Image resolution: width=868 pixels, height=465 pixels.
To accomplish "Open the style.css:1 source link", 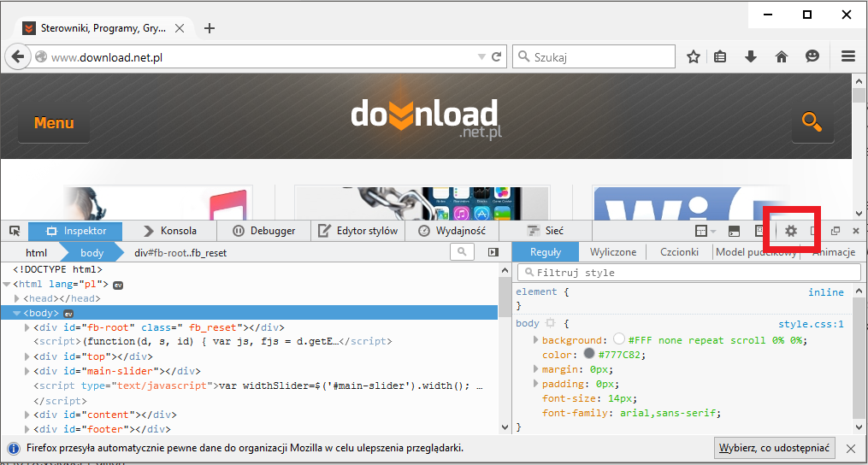I will [811, 324].
